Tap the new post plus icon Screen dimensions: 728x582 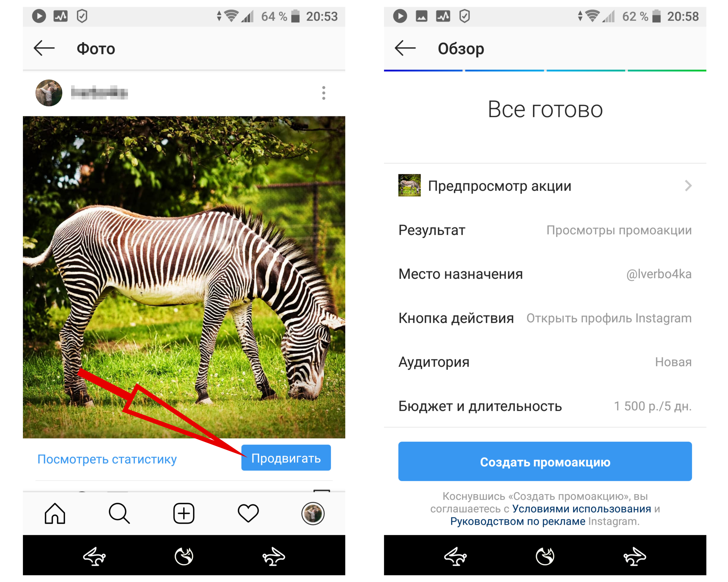pos(184,513)
